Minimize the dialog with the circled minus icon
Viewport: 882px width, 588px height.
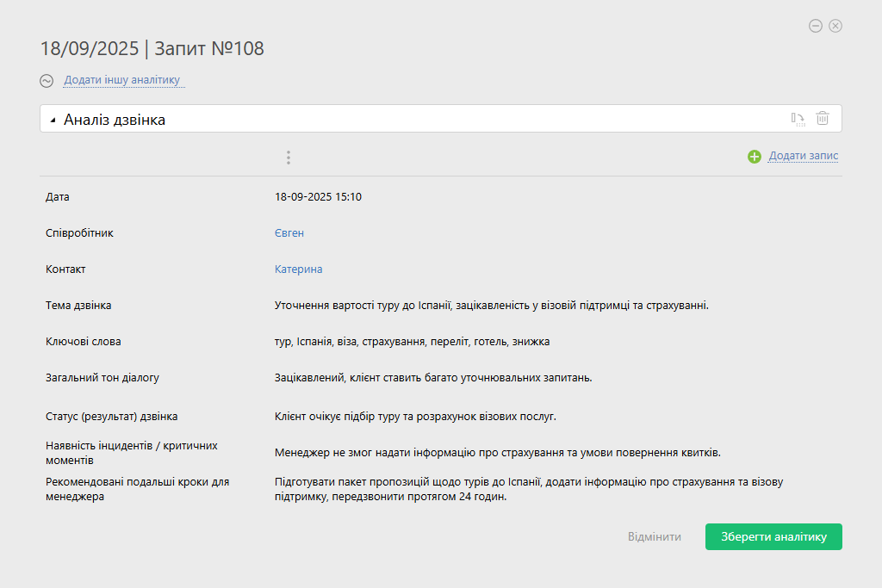(x=816, y=26)
